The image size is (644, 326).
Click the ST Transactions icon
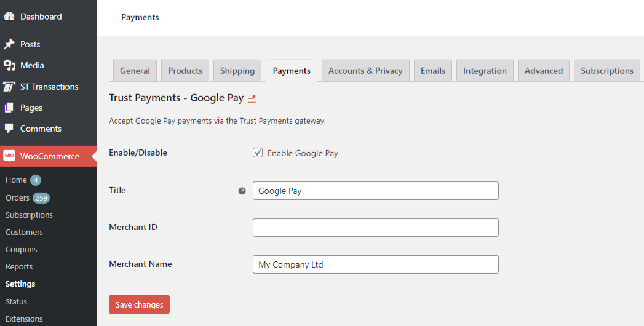pos(9,87)
